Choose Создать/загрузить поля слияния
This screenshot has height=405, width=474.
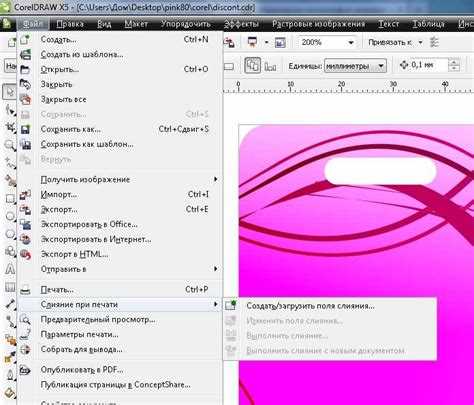(x=310, y=306)
